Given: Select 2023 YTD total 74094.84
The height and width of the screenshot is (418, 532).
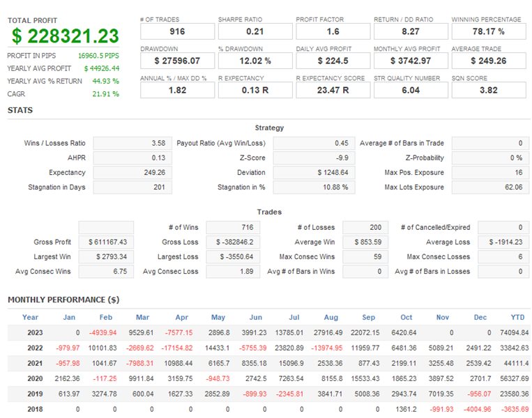Looking at the screenshot, I should point(515,332).
